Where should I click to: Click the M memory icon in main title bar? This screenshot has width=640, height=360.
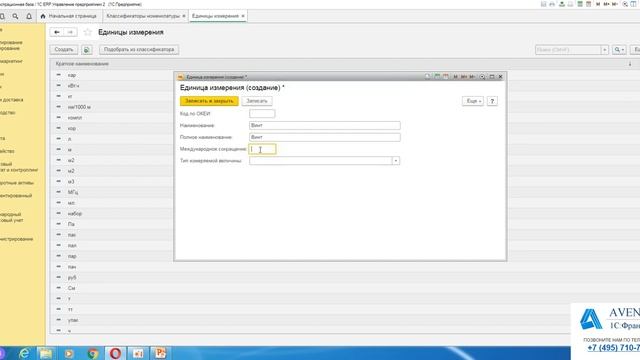pos(598,4)
